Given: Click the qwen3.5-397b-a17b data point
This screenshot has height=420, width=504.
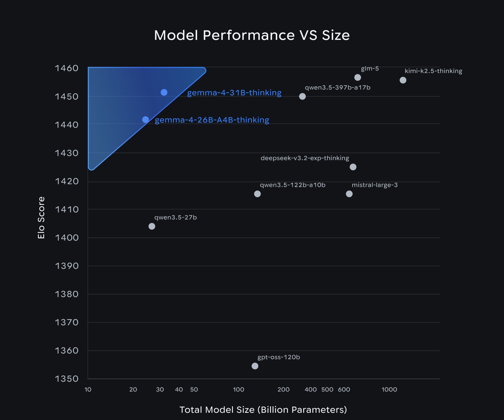Looking at the screenshot, I should click(302, 97).
